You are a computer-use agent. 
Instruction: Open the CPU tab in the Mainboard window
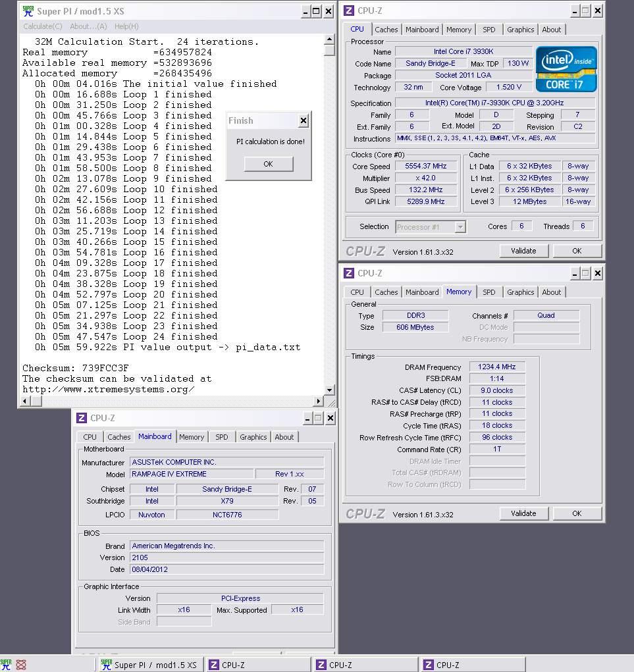tap(90, 437)
